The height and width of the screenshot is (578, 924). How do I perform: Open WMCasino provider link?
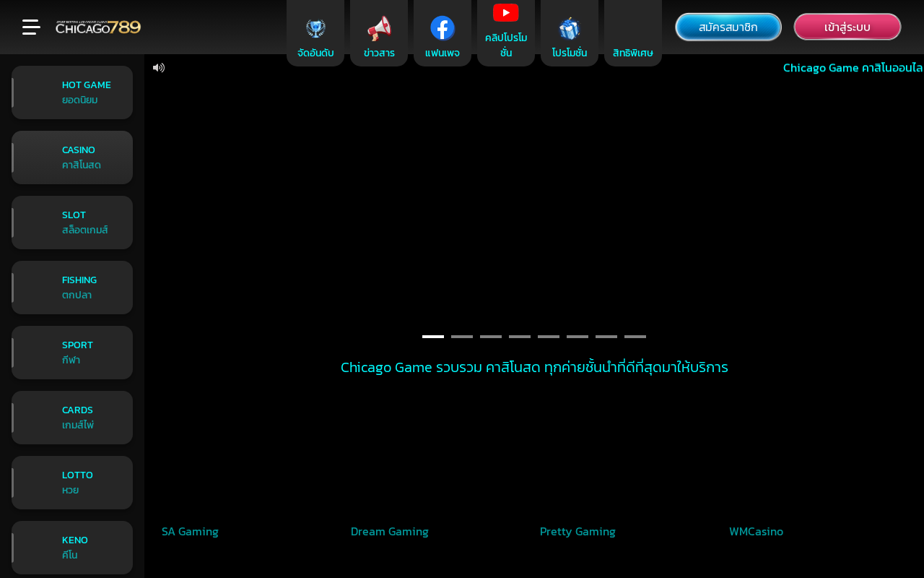[756, 532]
